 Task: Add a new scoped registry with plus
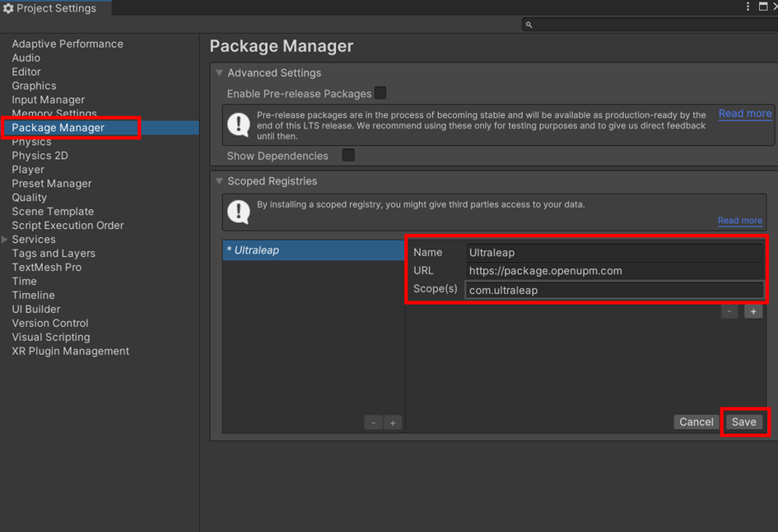tap(393, 422)
